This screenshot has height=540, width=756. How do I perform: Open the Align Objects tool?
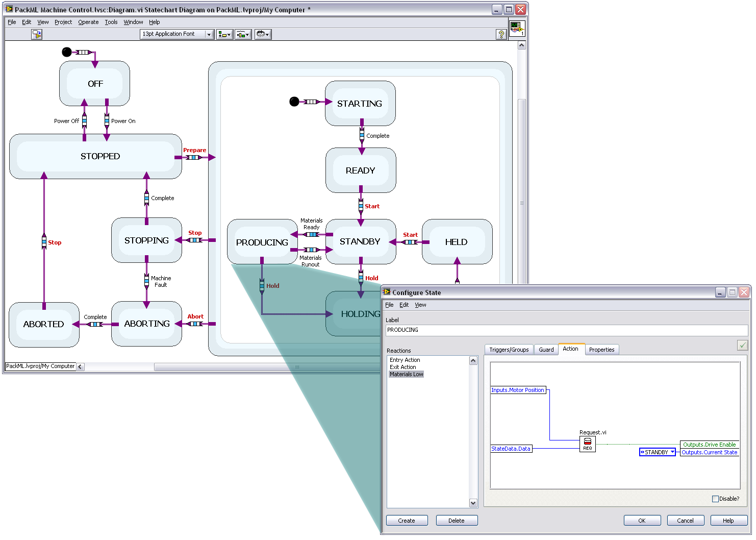pyautogui.click(x=224, y=34)
